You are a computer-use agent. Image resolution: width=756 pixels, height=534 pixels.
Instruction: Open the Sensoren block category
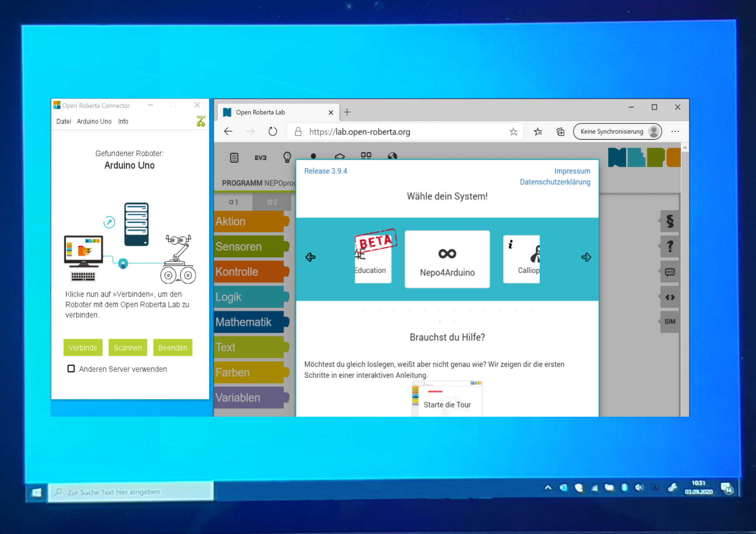(x=252, y=246)
